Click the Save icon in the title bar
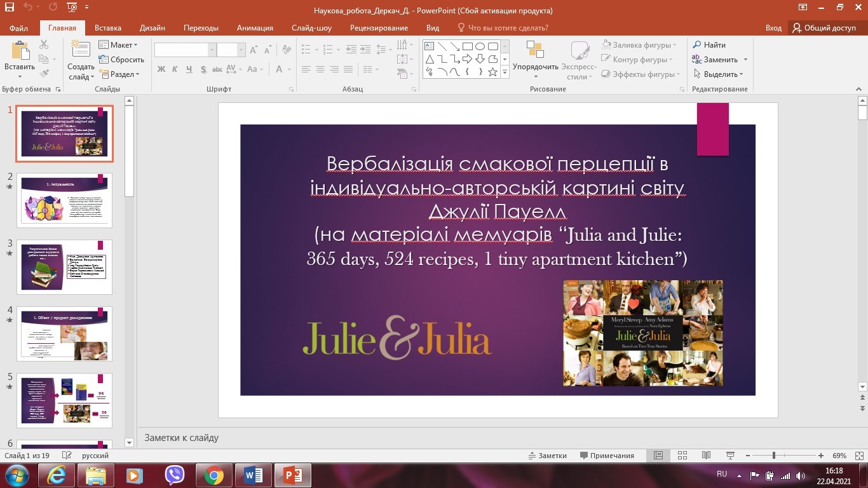Screen dimensions: 868x488 (10, 8)
